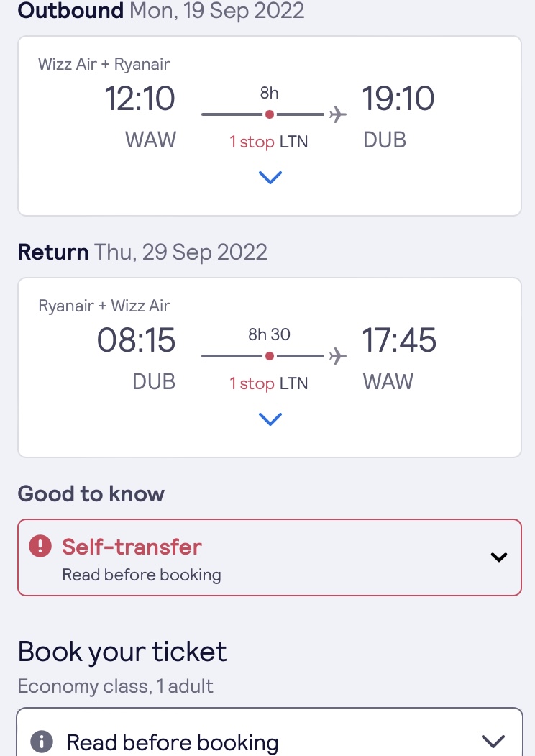Click the 08:15 DUB departure time
This screenshot has width=535, height=756.
(137, 340)
